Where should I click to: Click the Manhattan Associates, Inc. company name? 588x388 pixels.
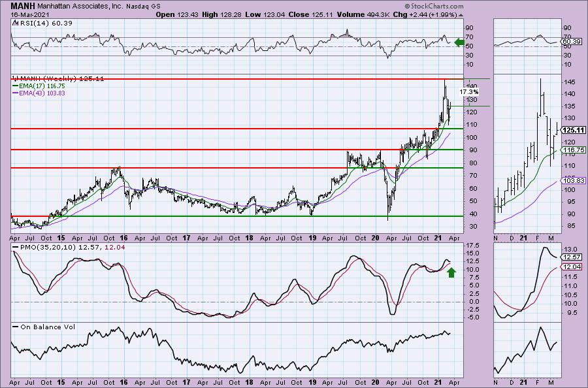point(80,6)
